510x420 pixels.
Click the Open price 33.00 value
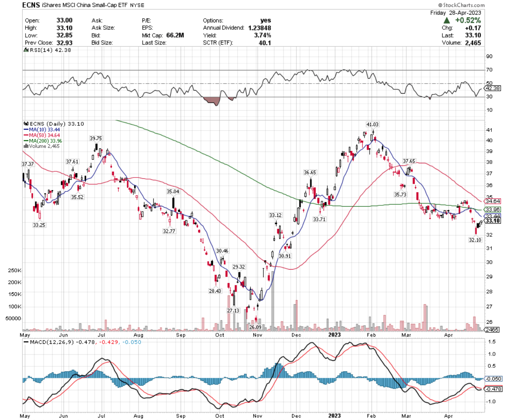click(65, 20)
